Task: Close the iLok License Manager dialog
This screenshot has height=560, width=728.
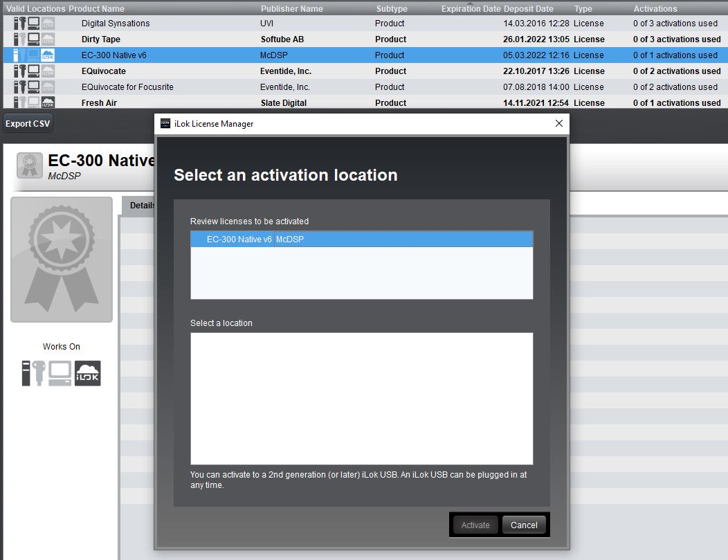Action: 559,124
